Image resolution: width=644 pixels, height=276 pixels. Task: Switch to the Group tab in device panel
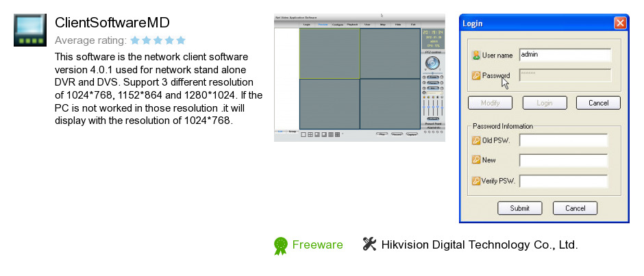tap(293, 131)
